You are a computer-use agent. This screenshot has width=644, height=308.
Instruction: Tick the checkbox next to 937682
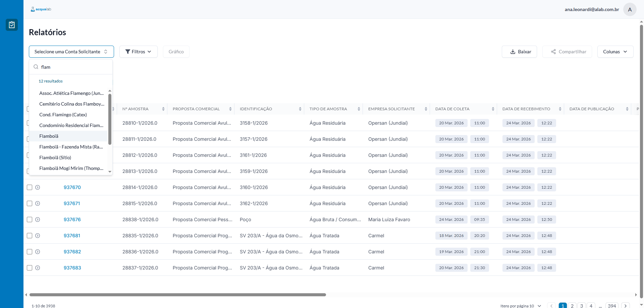pyautogui.click(x=30, y=252)
